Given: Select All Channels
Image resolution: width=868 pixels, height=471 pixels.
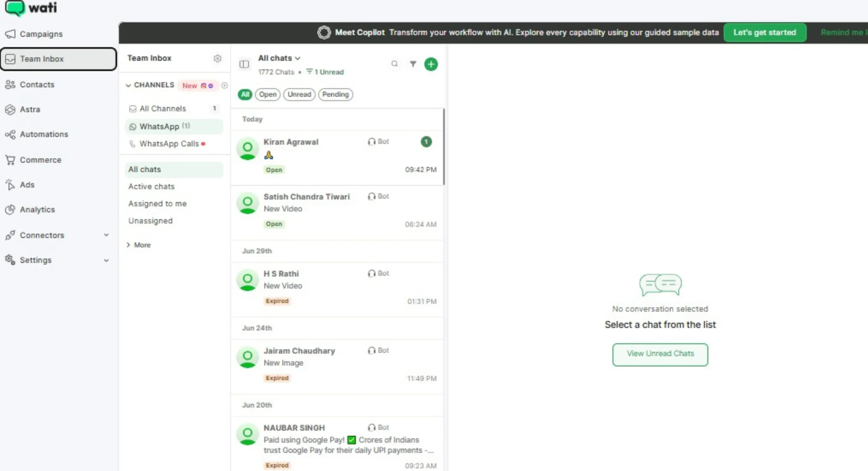Looking at the screenshot, I should [174, 109].
